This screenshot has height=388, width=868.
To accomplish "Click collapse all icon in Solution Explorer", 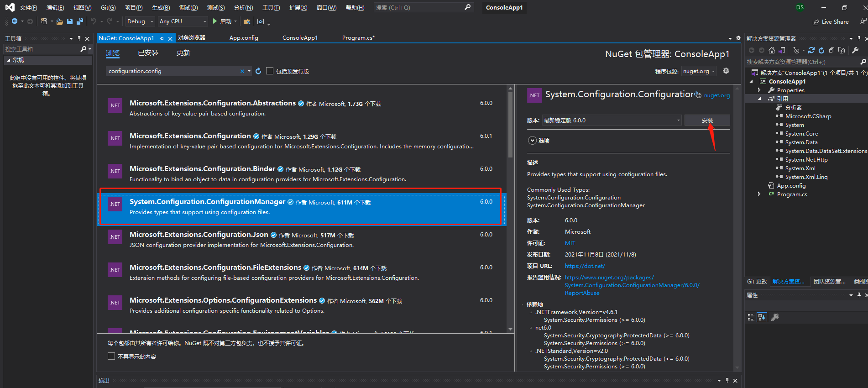I will 831,50.
